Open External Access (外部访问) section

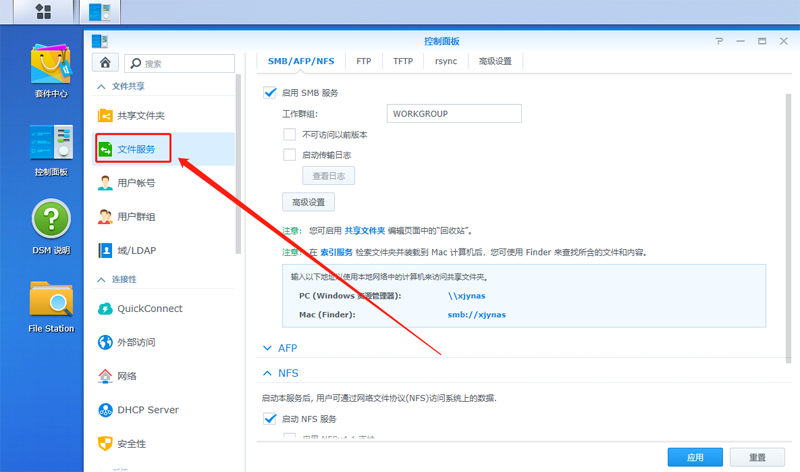coord(163,342)
